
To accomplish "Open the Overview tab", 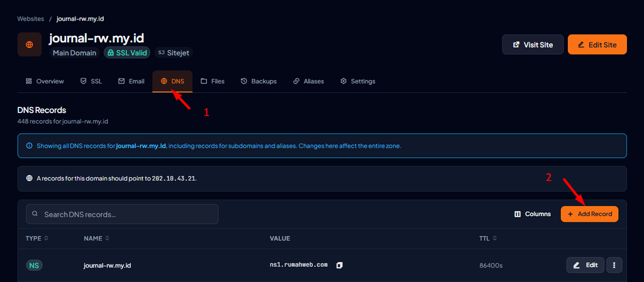I will (x=45, y=81).
